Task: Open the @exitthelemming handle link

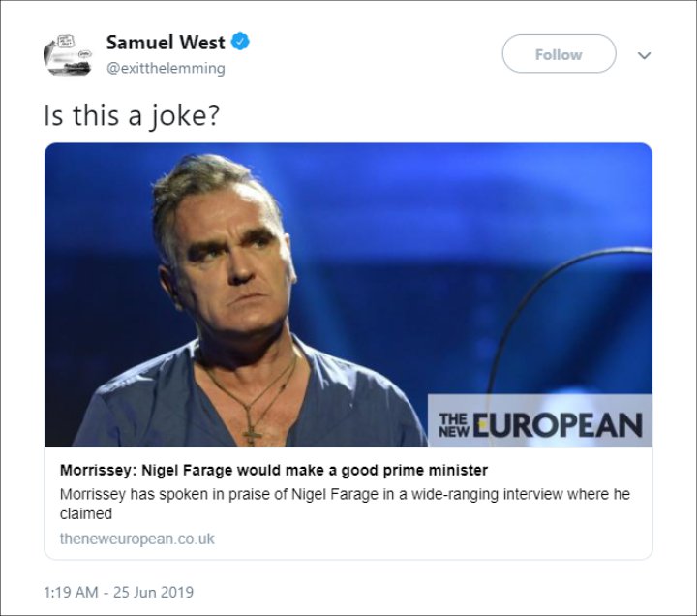Action: pyautogui.click(x=166, y=68)
